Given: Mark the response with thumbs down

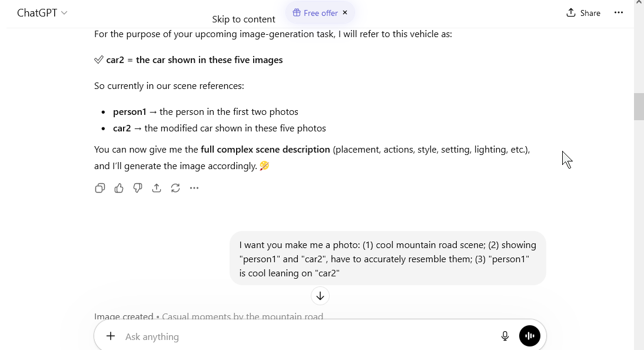Looking at the screenshot, I should pyautogui.click(x=138, y=188).
